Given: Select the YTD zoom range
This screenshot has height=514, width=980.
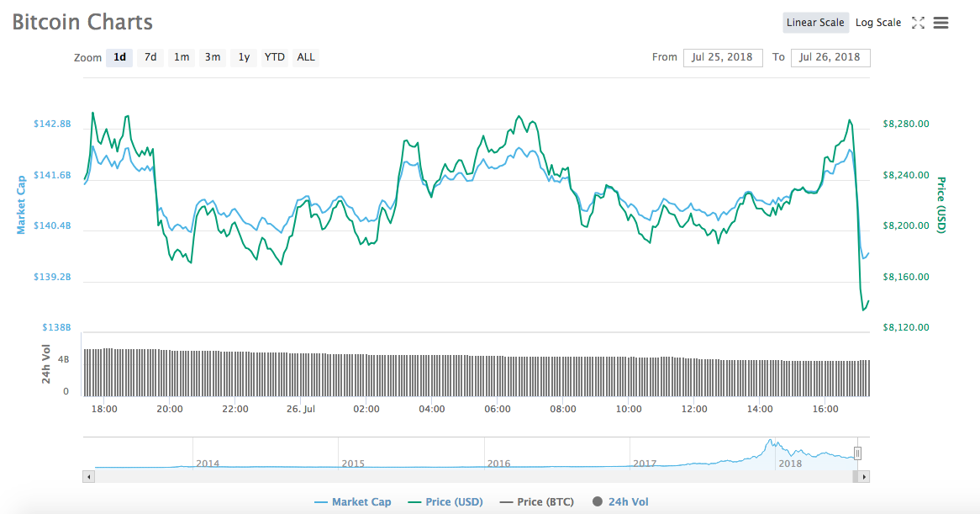Looking at the screenshot, I should point(274,57).
